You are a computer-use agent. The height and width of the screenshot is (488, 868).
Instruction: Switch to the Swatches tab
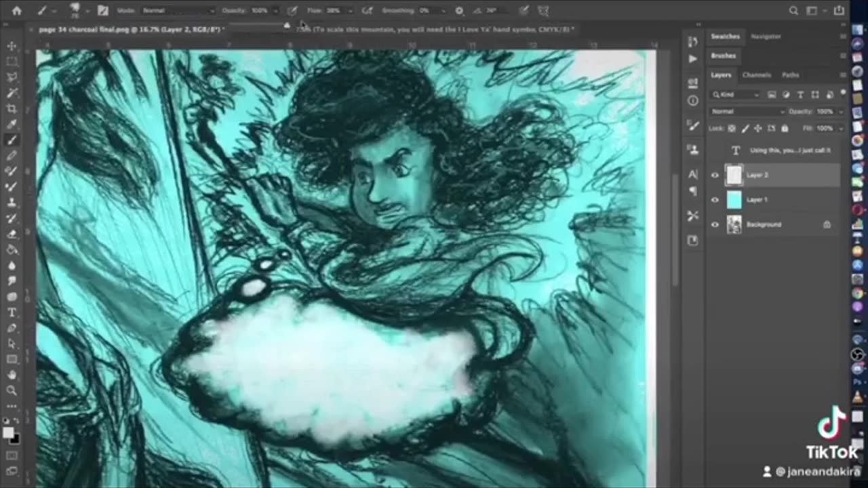(x=725, y=37)
